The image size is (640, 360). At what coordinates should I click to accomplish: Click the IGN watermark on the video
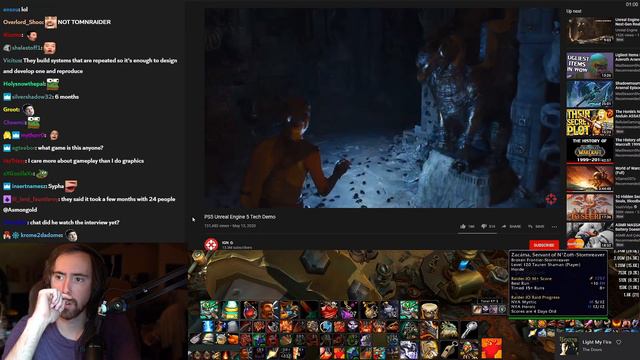click(551, 199)
